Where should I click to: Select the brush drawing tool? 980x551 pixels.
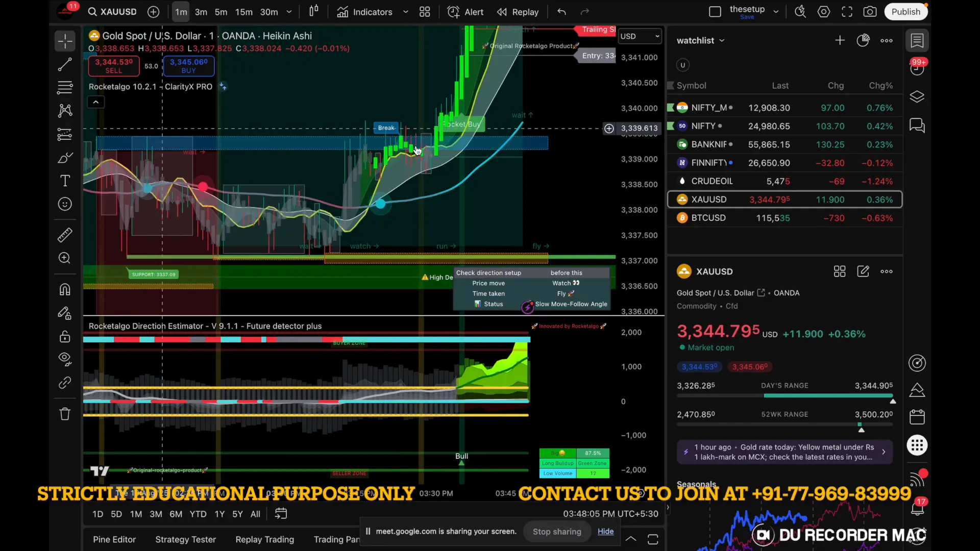[65, 158]
